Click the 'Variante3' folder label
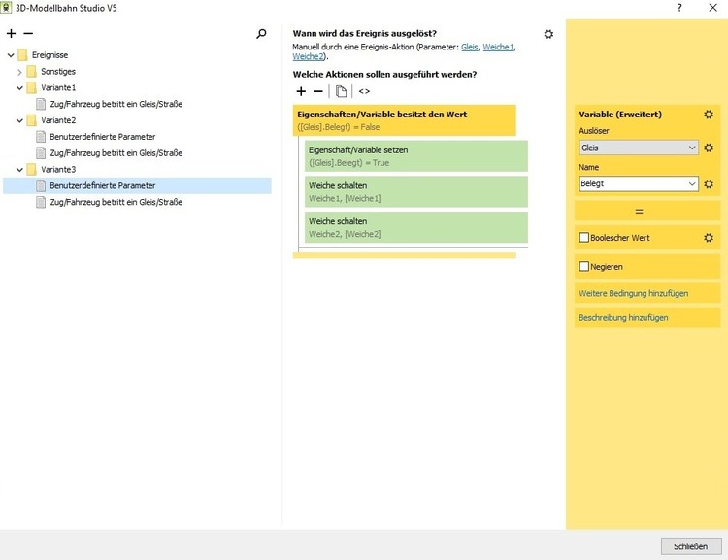This screenshot has width=728, height=560. (58, 170)
